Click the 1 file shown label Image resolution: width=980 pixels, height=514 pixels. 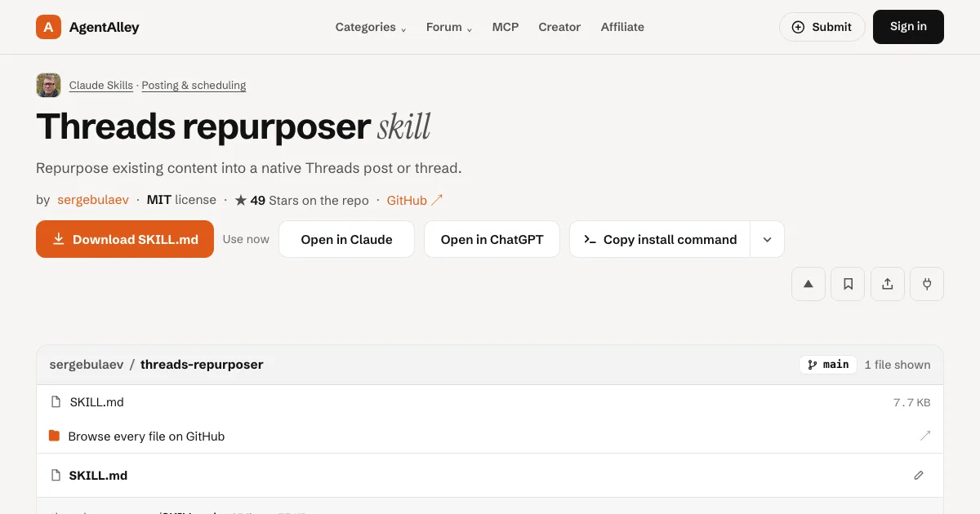(x=898, y=365)
